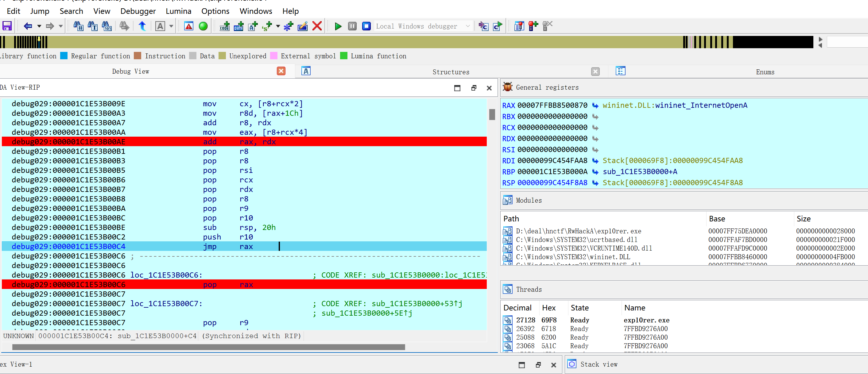
Task: Click the Stack view panel icon
Action: pyautogui.click(x=572, y=364)
